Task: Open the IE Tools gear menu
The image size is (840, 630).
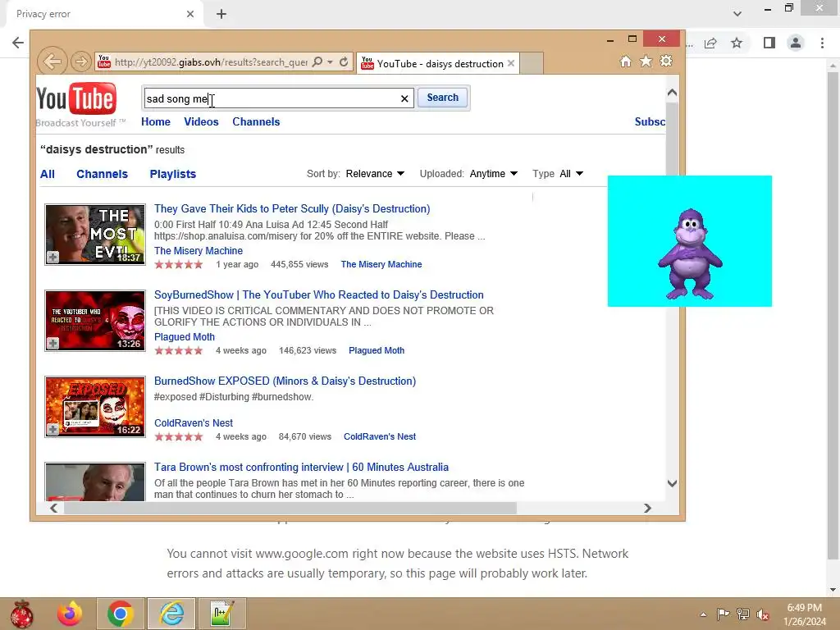Action: point(666,61)
